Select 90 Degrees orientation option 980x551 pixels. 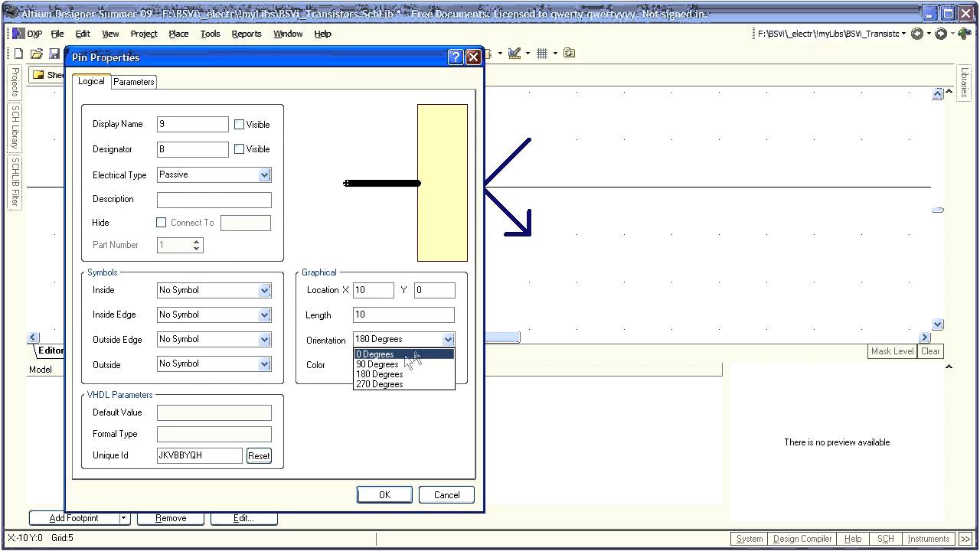point(403,364)
